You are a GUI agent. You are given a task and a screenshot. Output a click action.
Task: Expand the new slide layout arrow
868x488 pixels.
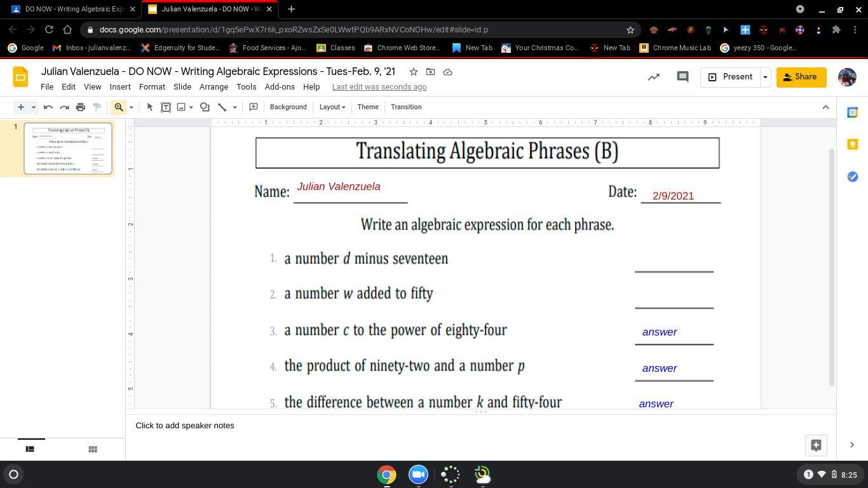(34, 107)
